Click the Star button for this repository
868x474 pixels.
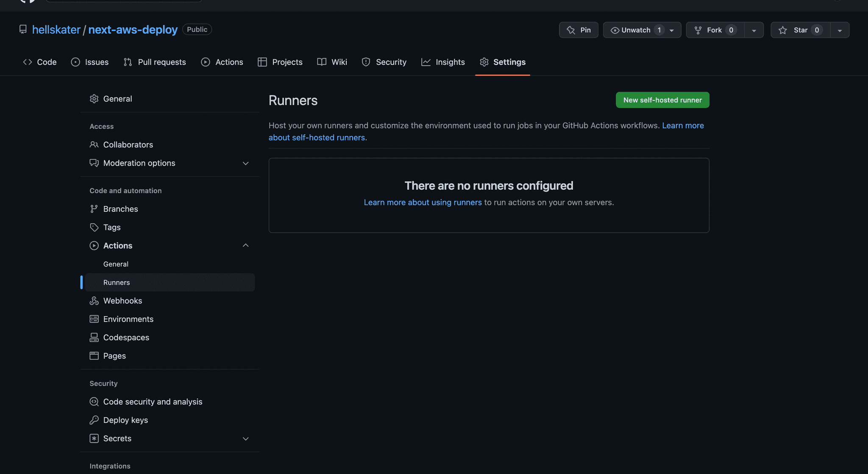click(x=800, y=30)
